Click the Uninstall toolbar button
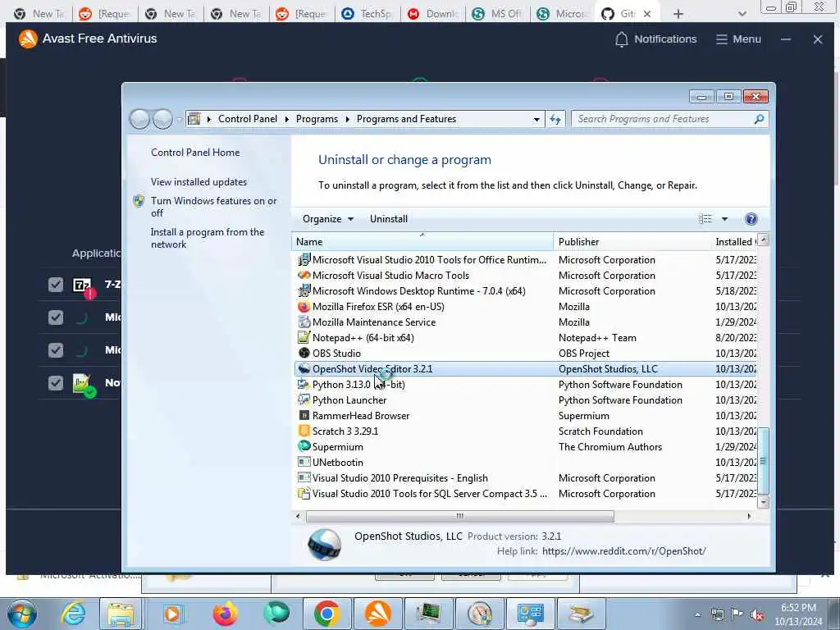Image resolution: width=840 pixels, height=630 pixels. (x=388, y=218)
